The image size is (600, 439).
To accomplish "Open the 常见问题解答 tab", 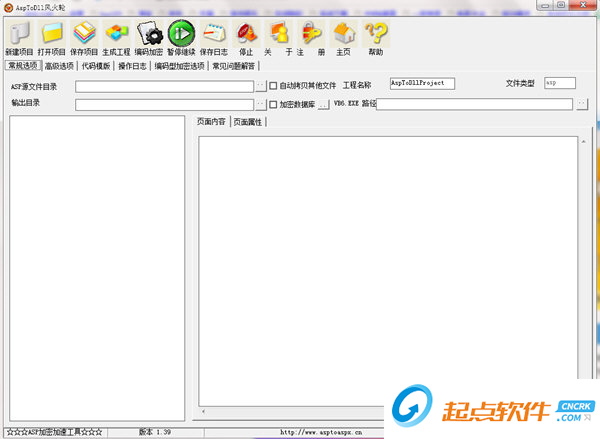I will [234, 66].
